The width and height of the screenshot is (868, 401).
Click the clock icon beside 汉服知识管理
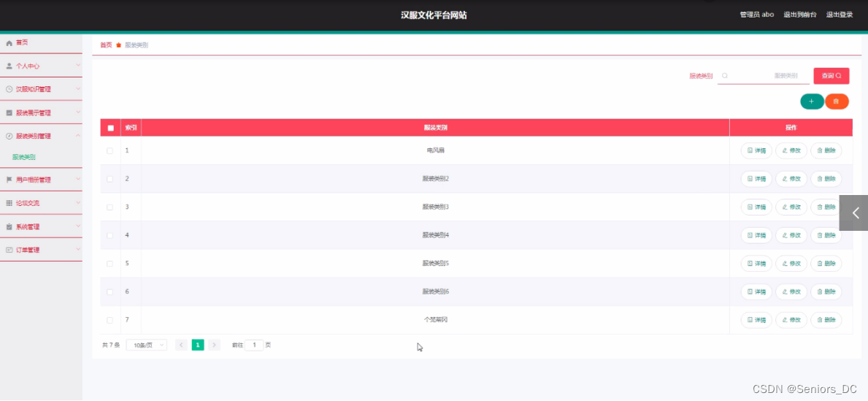[9, 89]
